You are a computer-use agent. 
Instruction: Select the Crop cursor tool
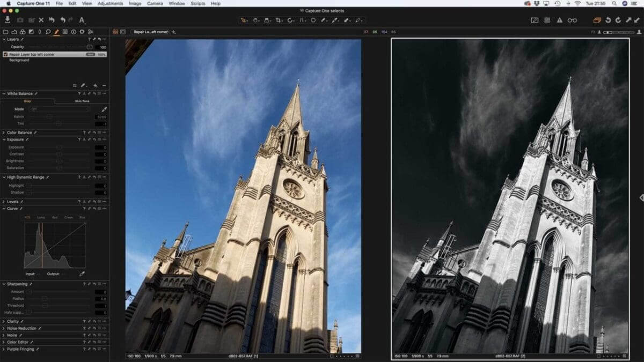click(x=279, y=20)
